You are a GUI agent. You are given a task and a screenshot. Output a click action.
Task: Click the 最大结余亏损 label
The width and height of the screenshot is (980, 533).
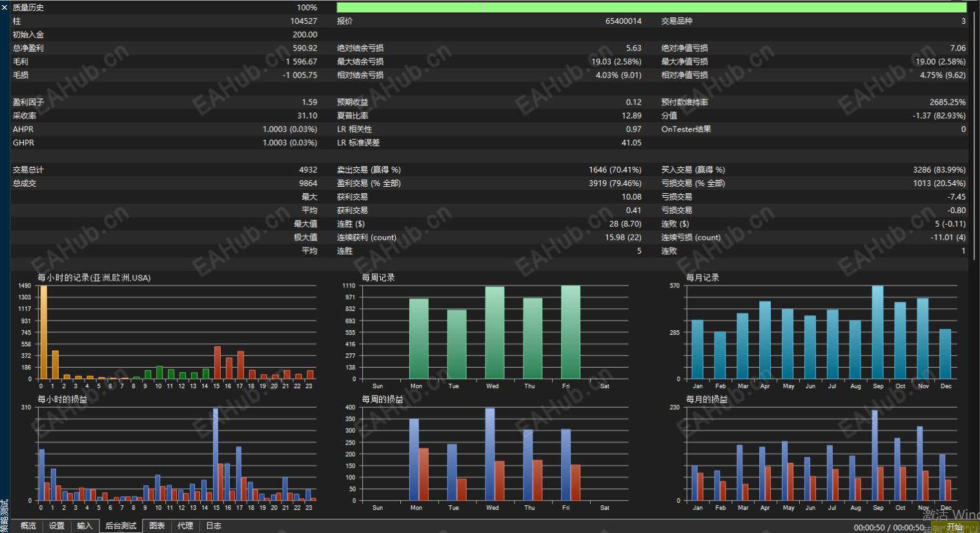point(360,62)
